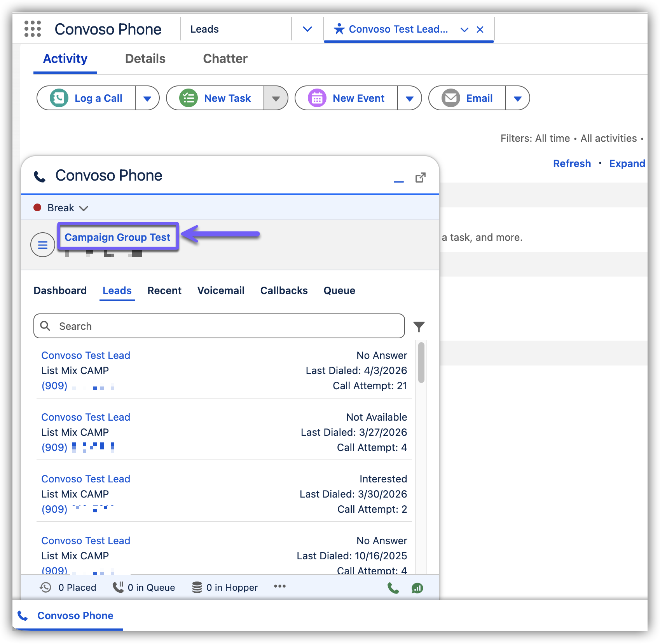The width and height of the screenshot is (660, 644).
Task: Expand the New Task dropdown arrow
Action: [x=276, y=99]
